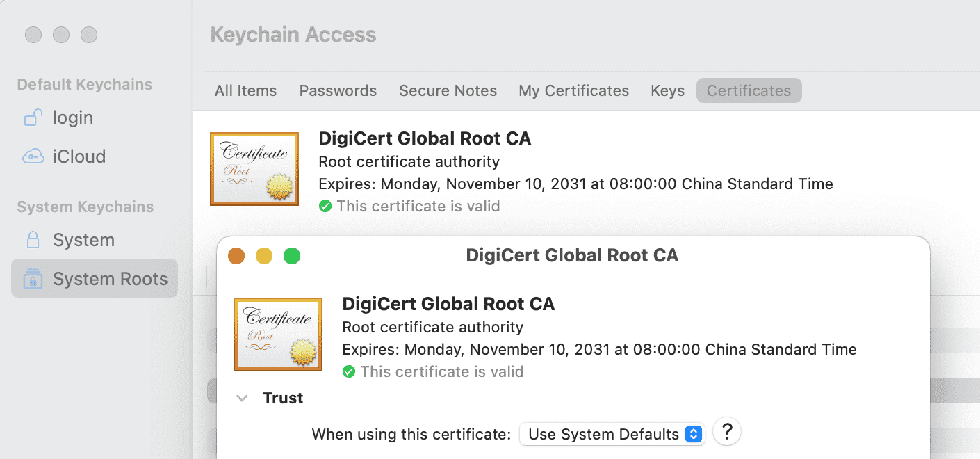The image size is (980, 459).
Task: Close the DigiCert Global Root CA dialog
Action: (x=236, y=257)
